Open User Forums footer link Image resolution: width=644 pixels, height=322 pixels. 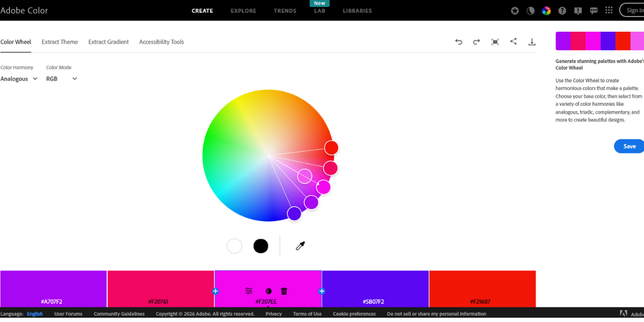coord(68,314)
